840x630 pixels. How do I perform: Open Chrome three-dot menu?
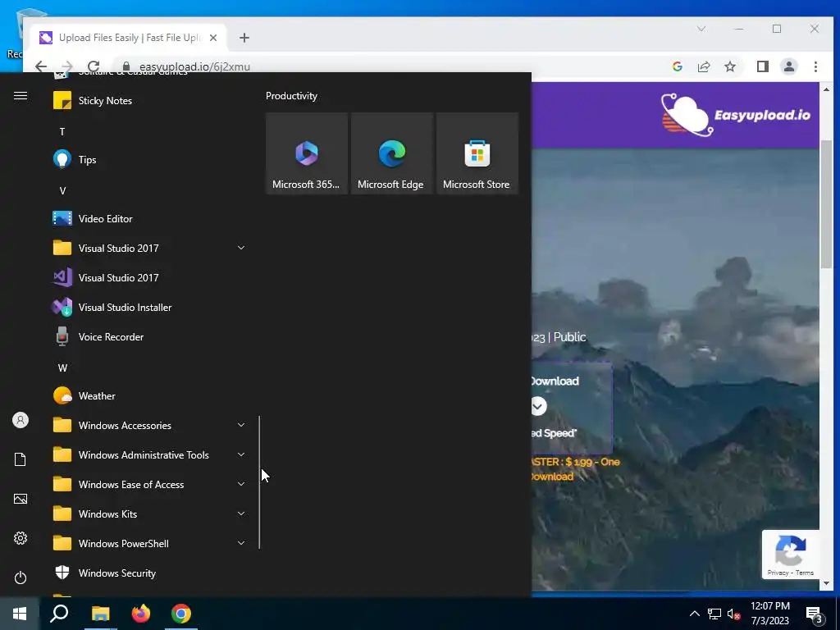[x=815, y=66]
